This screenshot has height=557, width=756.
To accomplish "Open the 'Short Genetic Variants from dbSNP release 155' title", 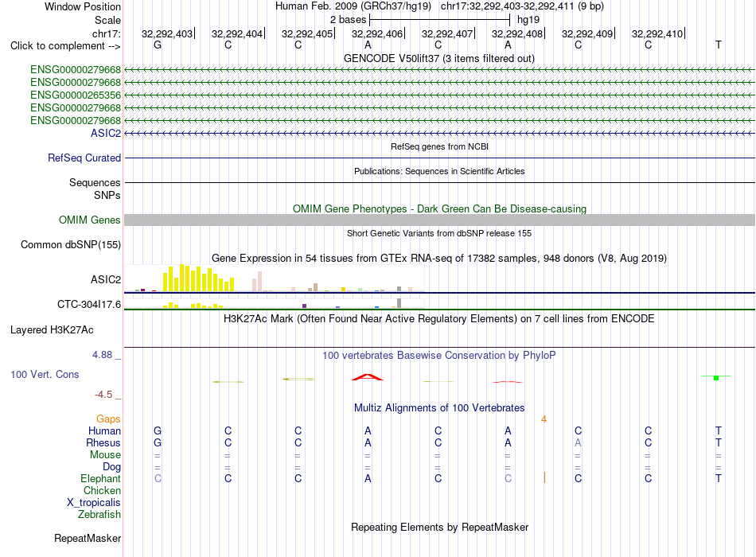I will pos(439,233).
